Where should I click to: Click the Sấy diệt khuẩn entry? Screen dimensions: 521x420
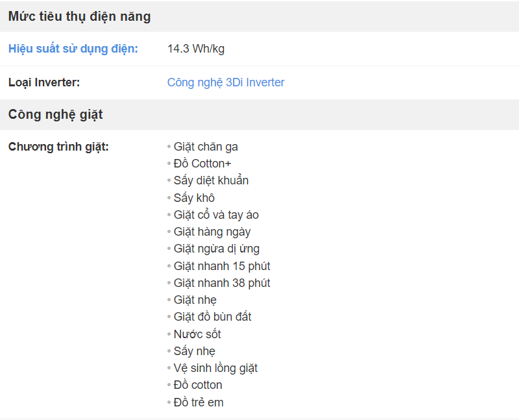pos(211,180)
